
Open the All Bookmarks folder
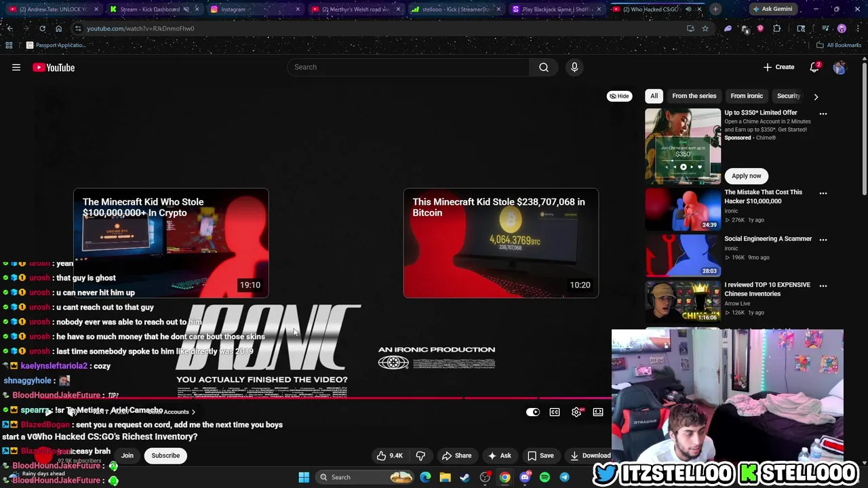click(x=839, y=45)
